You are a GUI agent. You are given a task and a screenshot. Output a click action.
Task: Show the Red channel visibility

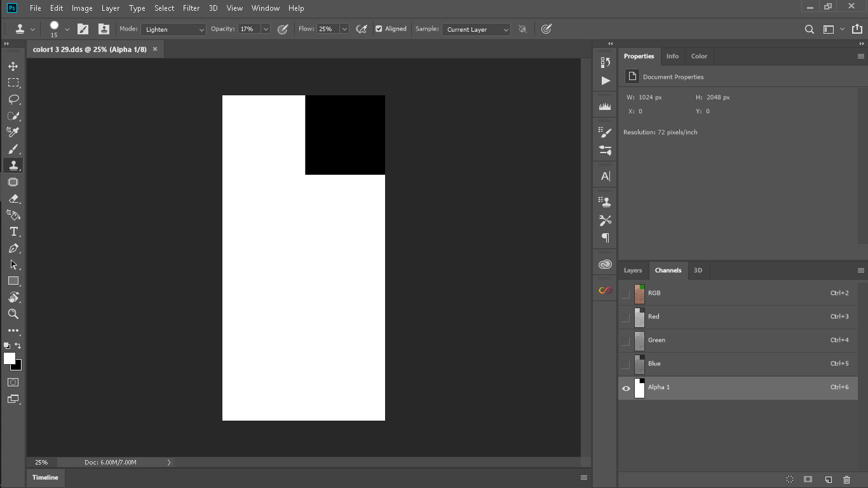tap(626, 317)
